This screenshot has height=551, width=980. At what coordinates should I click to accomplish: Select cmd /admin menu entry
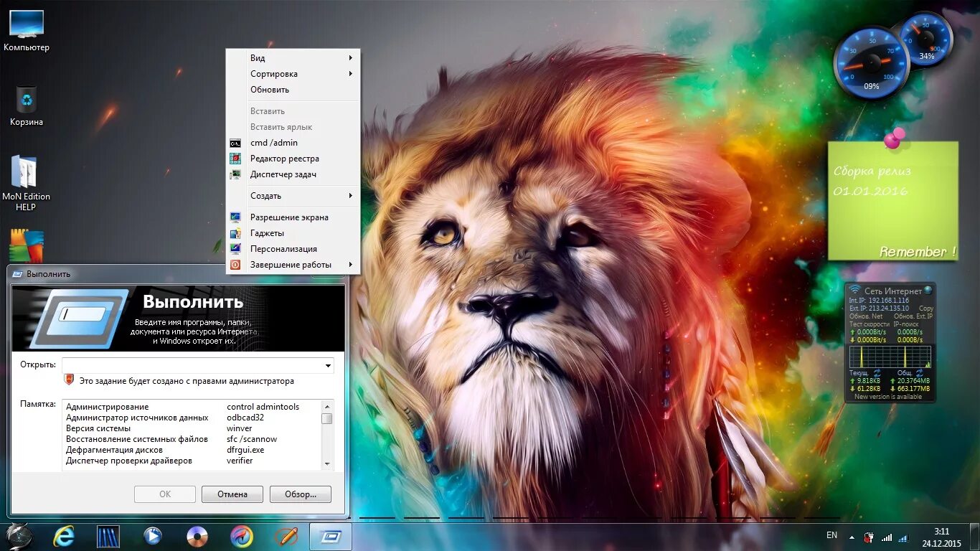pyautogui.click(x=293, y=143)
